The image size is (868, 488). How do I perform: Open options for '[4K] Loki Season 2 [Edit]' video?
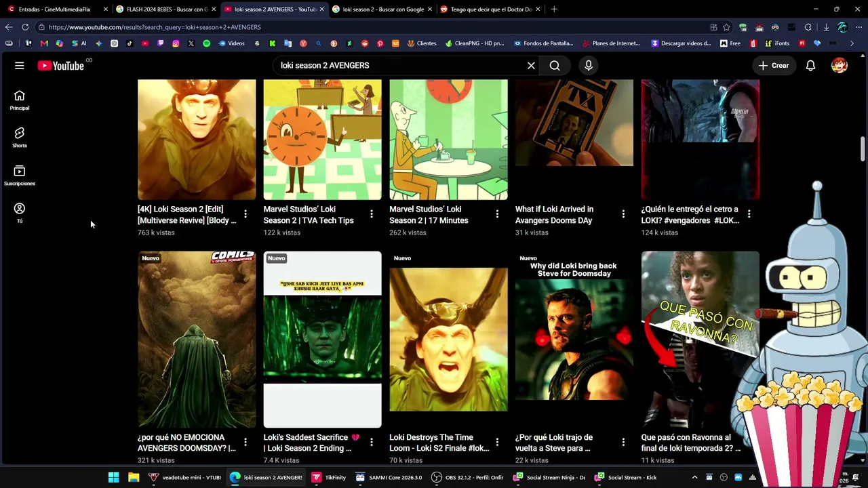click(245, 214)
